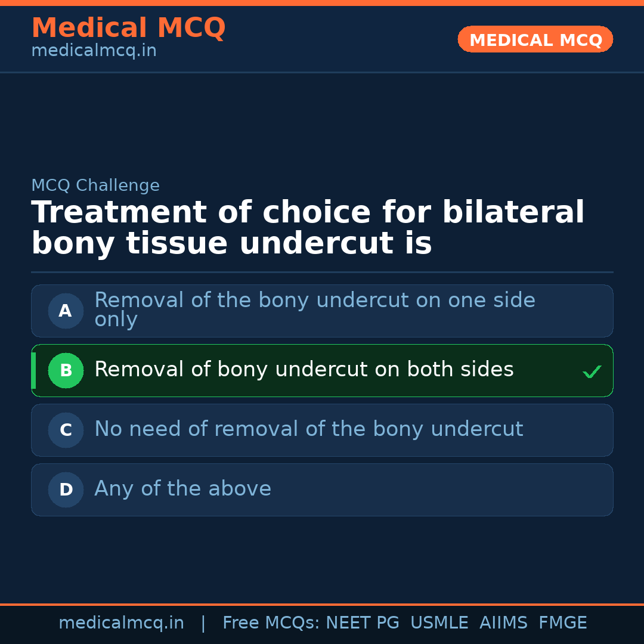Click the letter A circle badge
The height and width of the screenshot is (644, 644).
click(66, 311)
